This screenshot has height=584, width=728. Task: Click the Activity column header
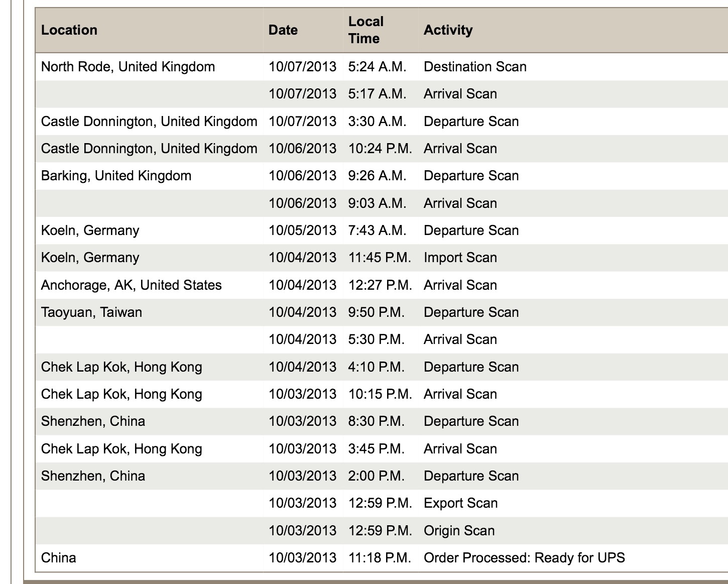pyautogui.click(x=448, y=30)
